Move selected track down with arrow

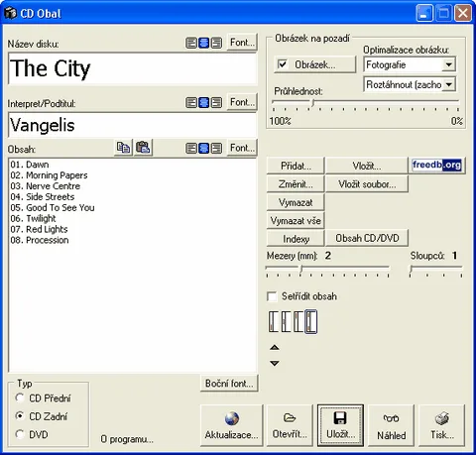coord(275,363)
